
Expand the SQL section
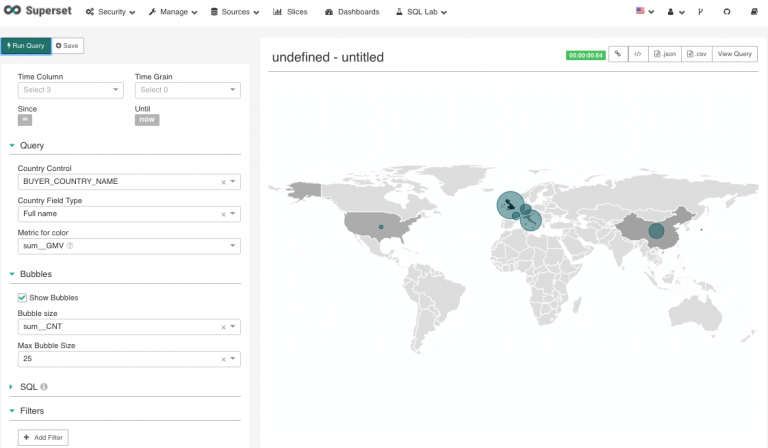tap(12, 386)
